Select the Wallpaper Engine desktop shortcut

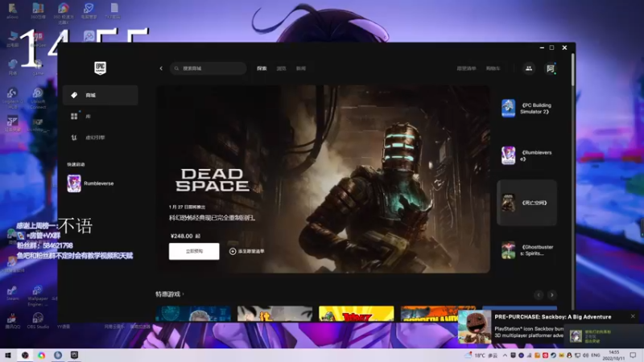[x=38, y=296]
